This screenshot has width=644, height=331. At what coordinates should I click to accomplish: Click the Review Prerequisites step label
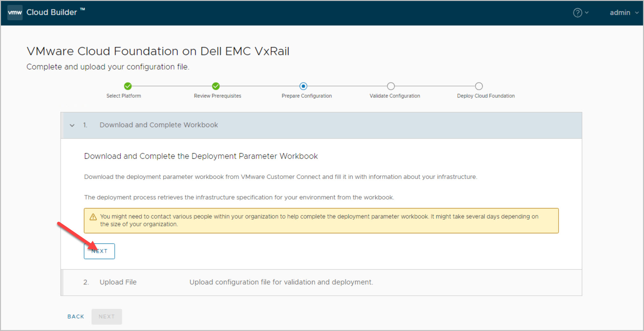217,96
